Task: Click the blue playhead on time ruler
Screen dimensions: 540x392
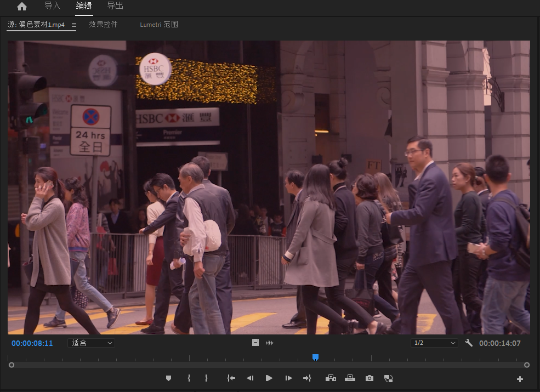Action: click(x=315, y=357)
